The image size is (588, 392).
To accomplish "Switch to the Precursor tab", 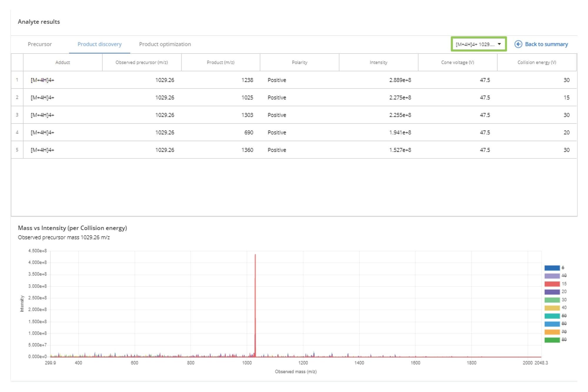I will [40, 44].
